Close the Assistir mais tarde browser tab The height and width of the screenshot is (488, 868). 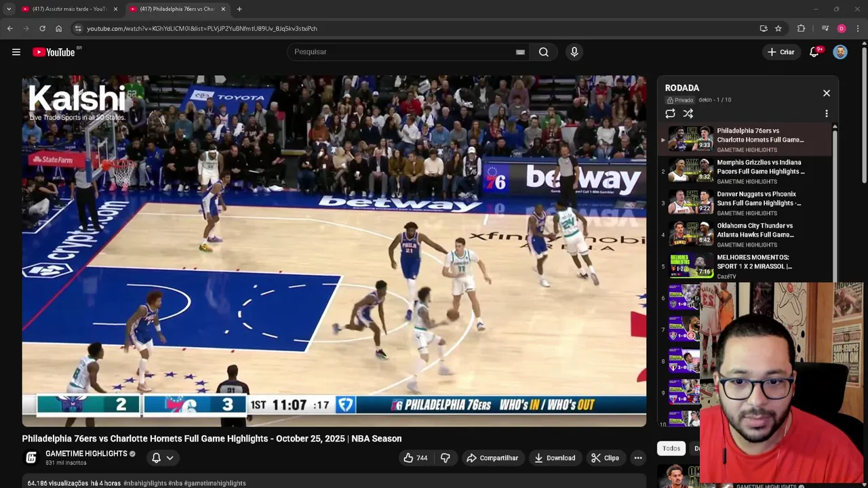coord(115,9)
